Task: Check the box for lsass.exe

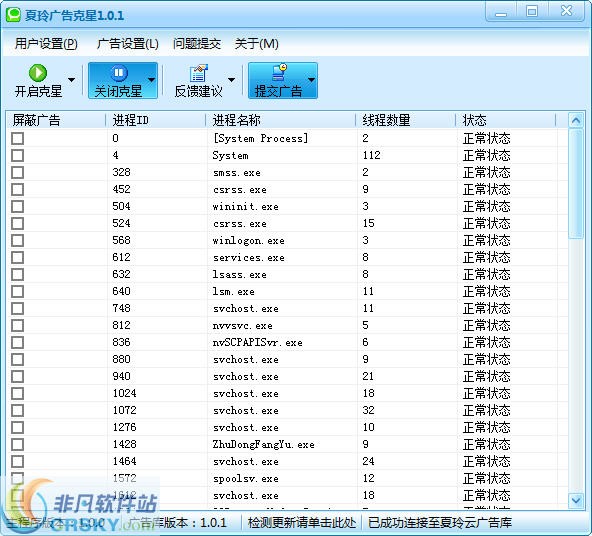Action: pyautogui.click(x=17, y=274)
